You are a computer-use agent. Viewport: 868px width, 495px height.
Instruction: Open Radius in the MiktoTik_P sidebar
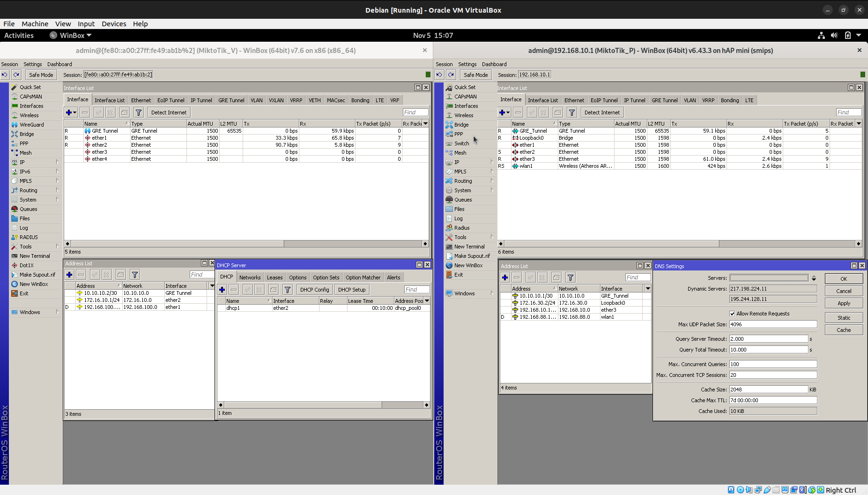click(x=461, y=228)
